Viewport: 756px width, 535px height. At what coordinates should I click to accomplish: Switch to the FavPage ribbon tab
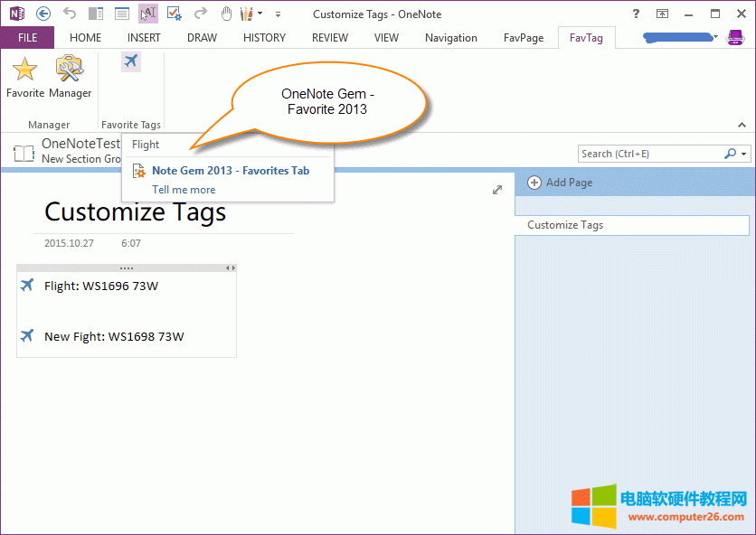pyautogui.click(x=524, y=38)
